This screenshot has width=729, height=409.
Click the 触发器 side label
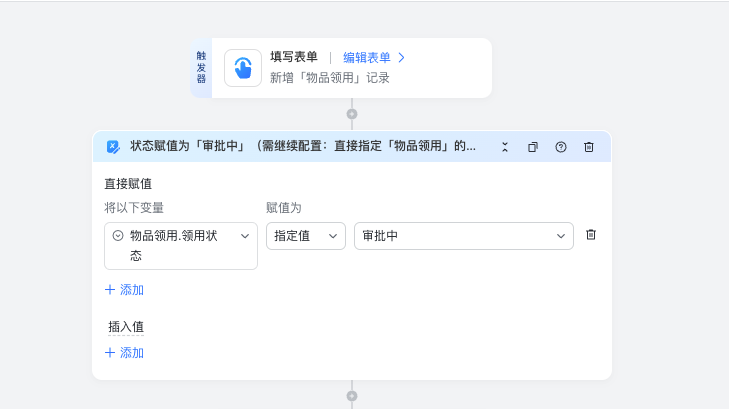(201, 68)
